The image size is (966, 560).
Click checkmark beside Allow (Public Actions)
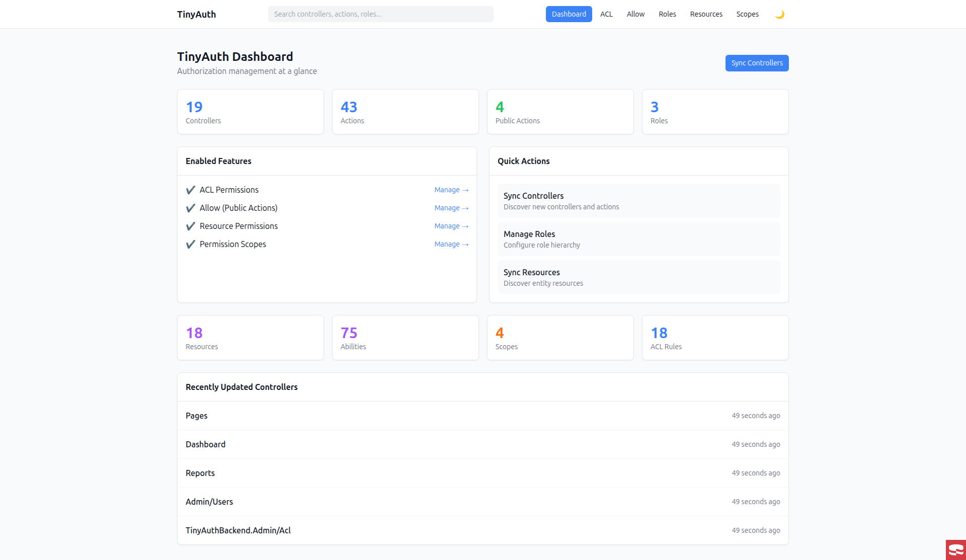click(x=190, y=208)
